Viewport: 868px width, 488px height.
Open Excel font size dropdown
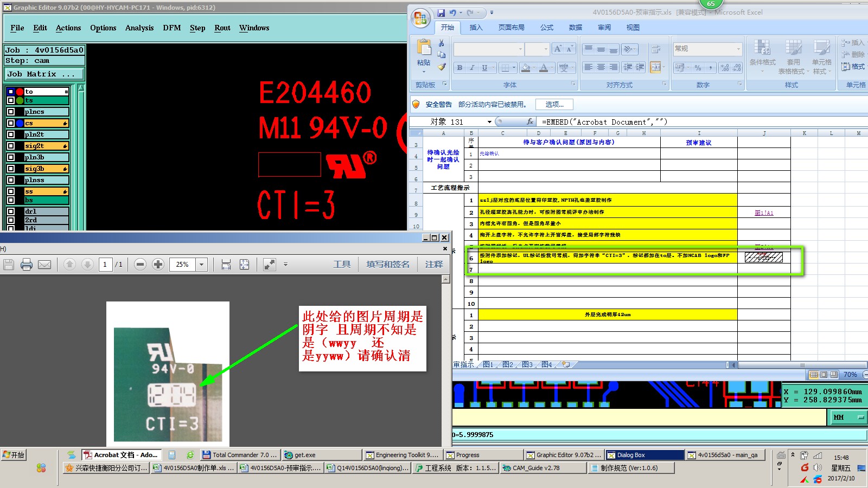tap(546, 49)
